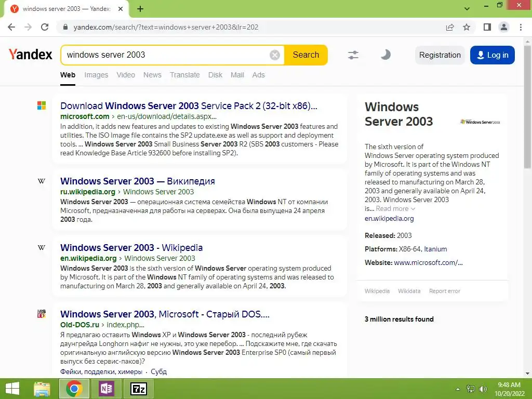Open the browser side panel
This screenshot has width=532, height=399.
click(x=487, y=27)
